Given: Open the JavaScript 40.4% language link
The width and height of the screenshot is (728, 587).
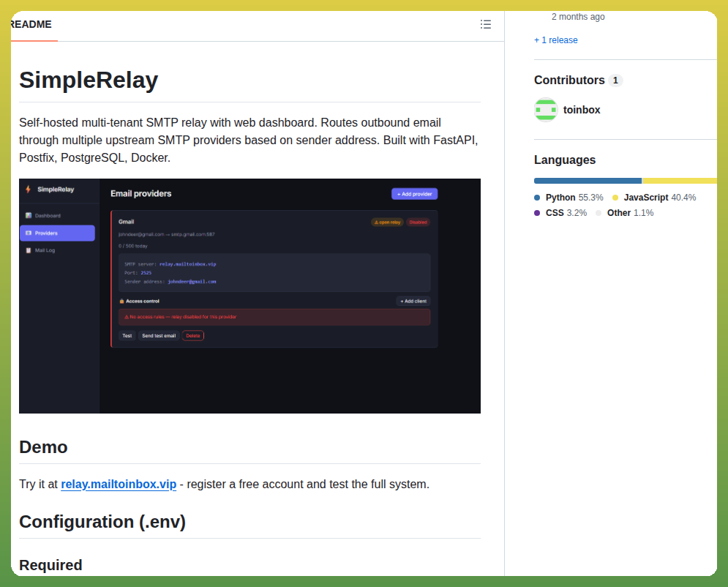Looking at the screenshot, I should point(654,198).
